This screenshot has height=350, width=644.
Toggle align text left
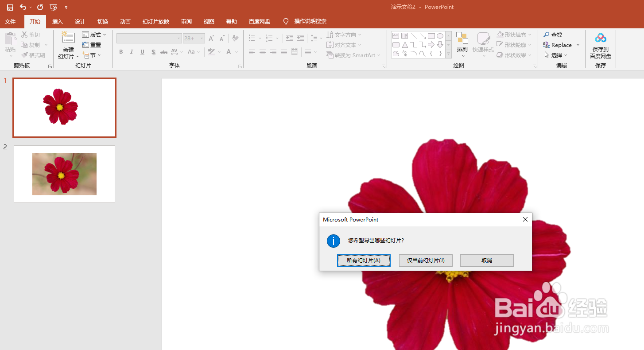(252, 52)
